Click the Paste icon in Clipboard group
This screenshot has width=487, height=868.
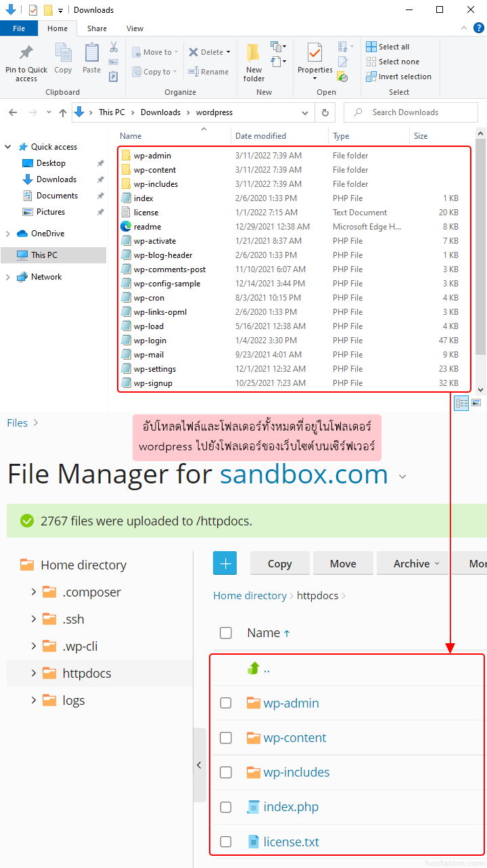coord(91,53)
